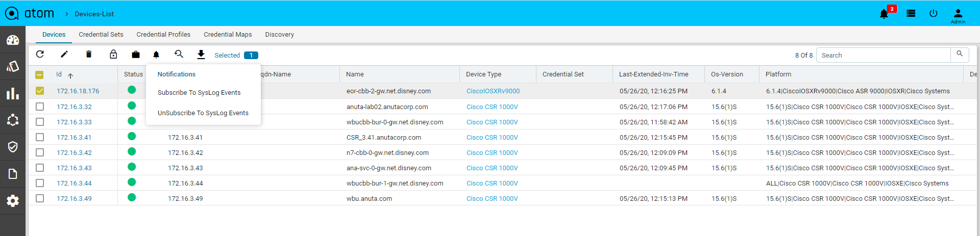The width and height of the screenshot is (980, 236).
Task: Click the briefcase icon in toolbar
Action: click(x=135, y=55)
